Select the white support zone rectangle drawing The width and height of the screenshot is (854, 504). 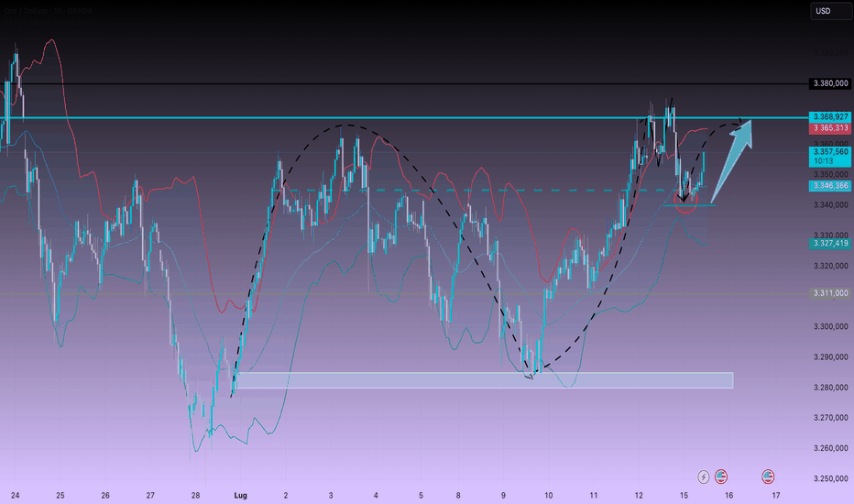484,380
